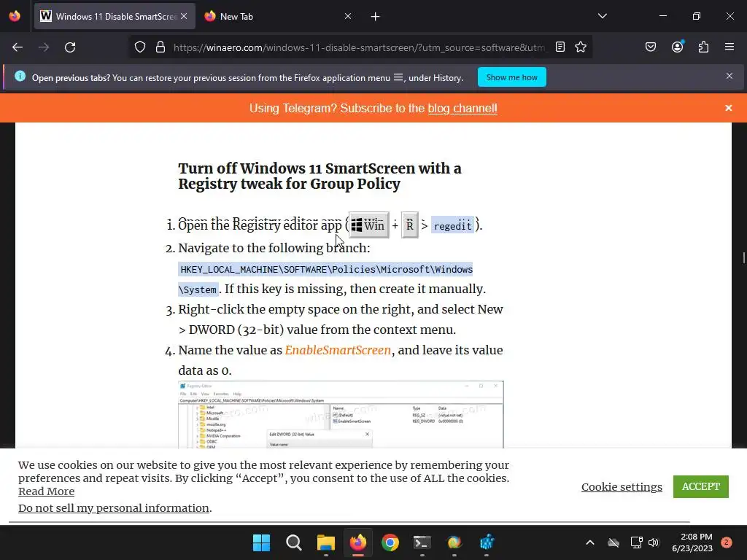The image size is (747, 560).
Task: Open the Windows Start menu
Action: point(261,542)
